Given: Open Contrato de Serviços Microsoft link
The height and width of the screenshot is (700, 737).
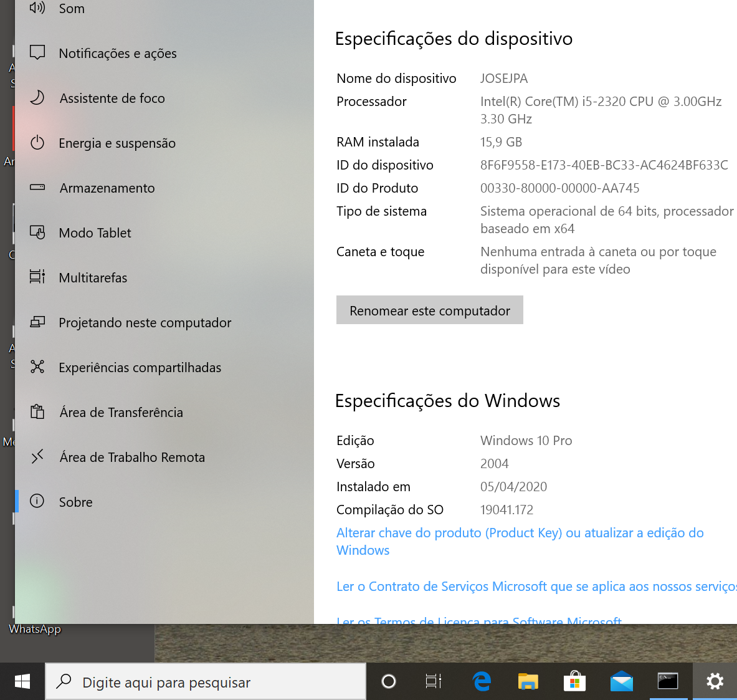Looking at the screenshot, I should [x=536, y=586].
